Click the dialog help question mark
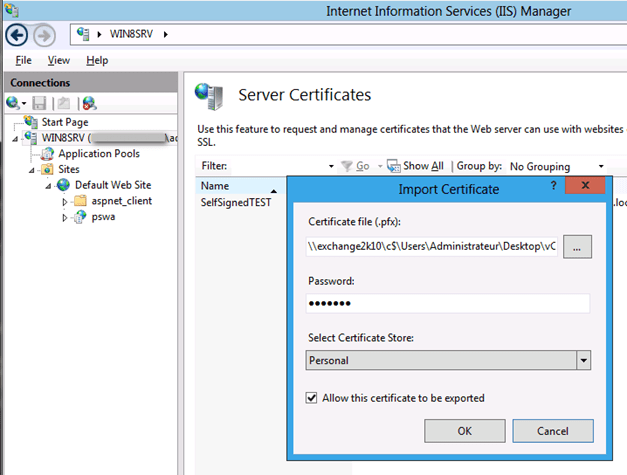 coord(553,187)
